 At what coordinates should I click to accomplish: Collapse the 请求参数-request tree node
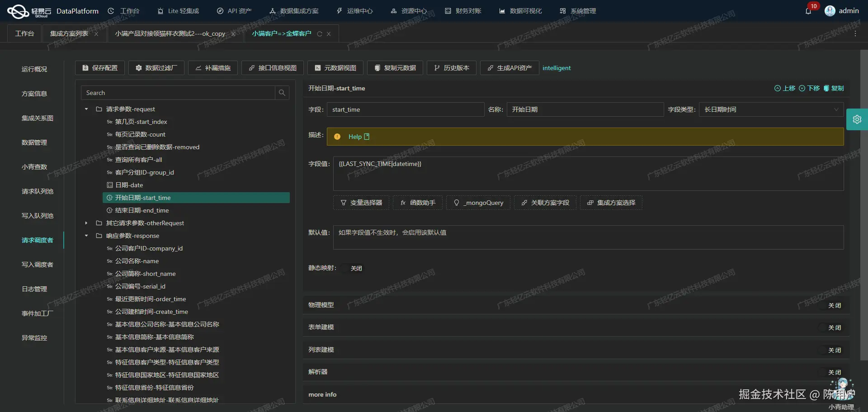coord(86,109)
